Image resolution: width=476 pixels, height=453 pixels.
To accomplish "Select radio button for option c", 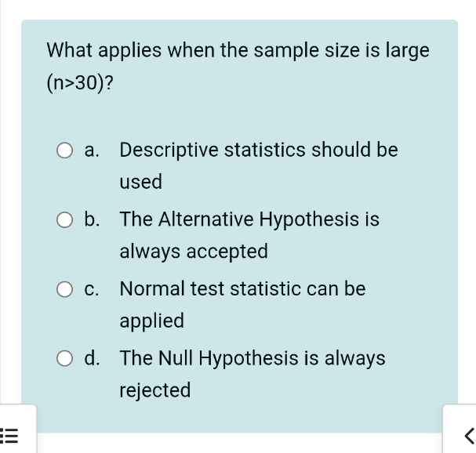I will click(64, 289).
